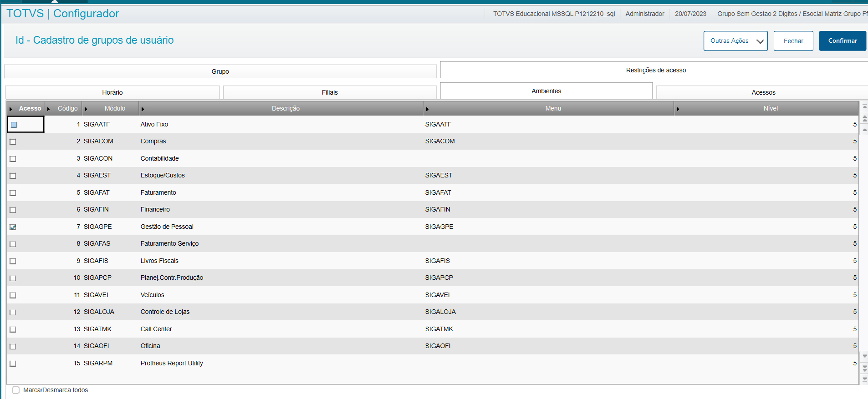
Task: Click 'TOTVS Educacional MSSQL P1212210_sql' environment label
Action: click(x=554, y=14)
